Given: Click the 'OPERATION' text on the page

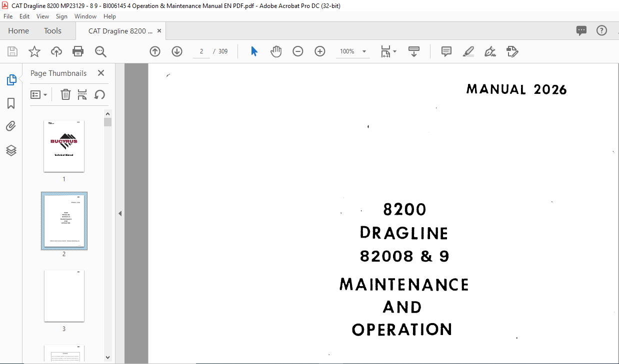Looking at the screenshot, I should point(402,330).
